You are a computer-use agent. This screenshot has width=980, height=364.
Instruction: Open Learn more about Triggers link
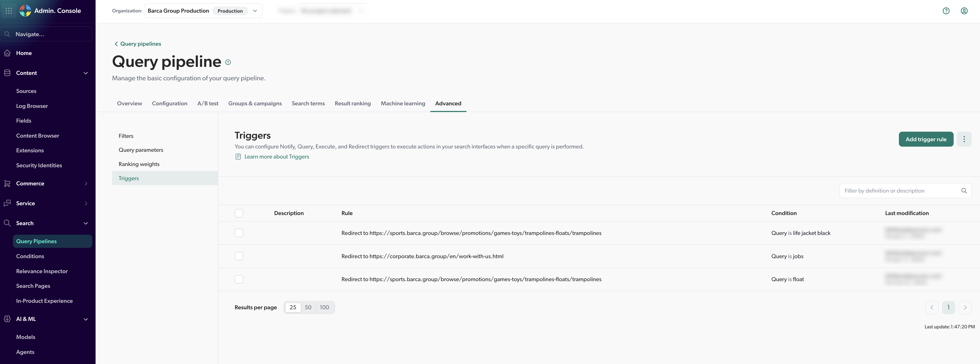pos(277,157)
